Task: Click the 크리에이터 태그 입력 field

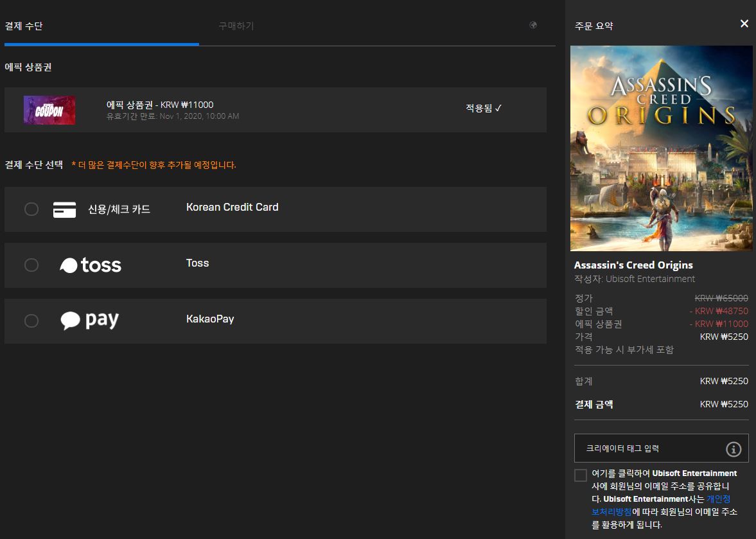Action: (x=661, y=448)
